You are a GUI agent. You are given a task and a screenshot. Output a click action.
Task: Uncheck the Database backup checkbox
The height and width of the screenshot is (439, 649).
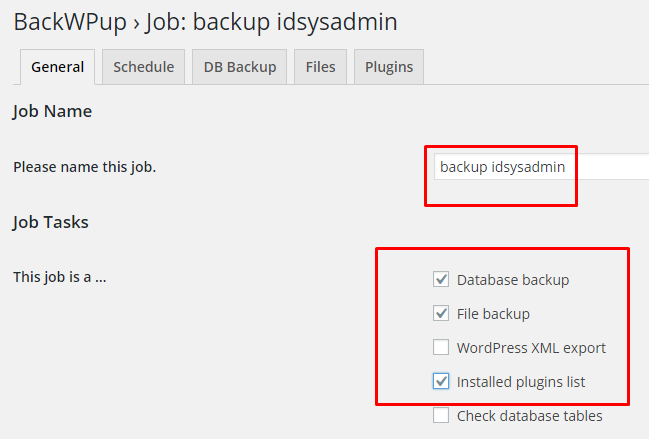441,279
